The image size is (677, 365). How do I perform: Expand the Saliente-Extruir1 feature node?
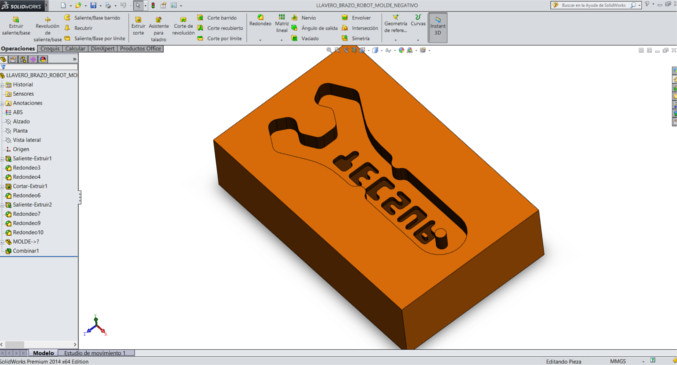[x=2, y=159]
